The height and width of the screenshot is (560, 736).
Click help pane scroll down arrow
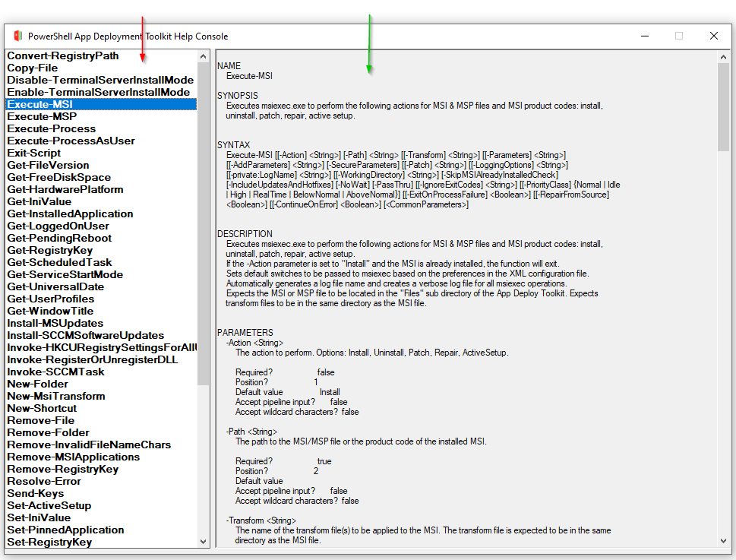(x=723, y=541)
